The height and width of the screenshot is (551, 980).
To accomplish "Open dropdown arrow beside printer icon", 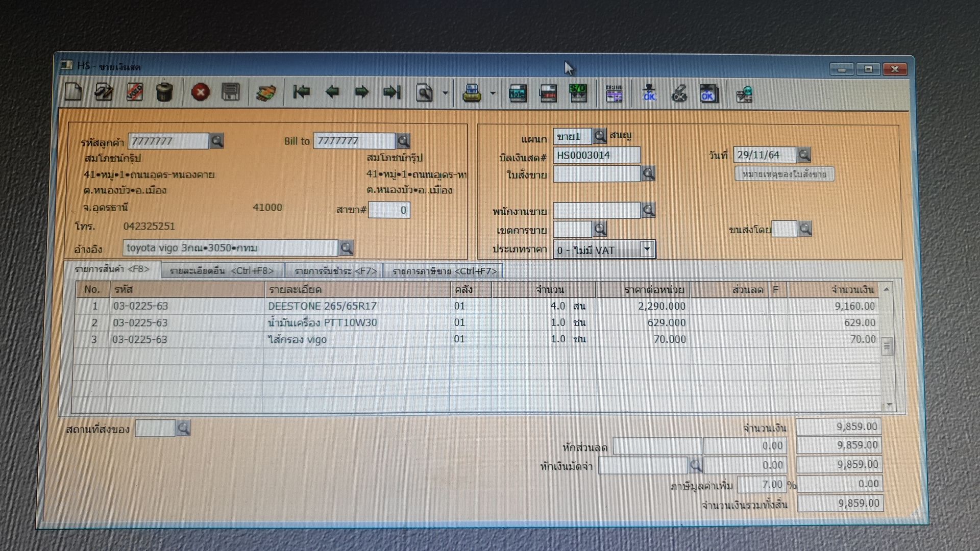I will coord(493,93).
